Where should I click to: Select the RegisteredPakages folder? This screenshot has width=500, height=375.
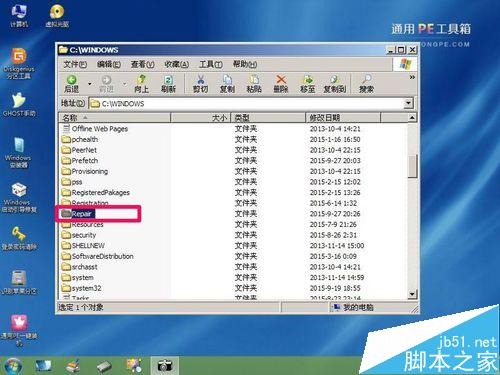click(96, 193)
